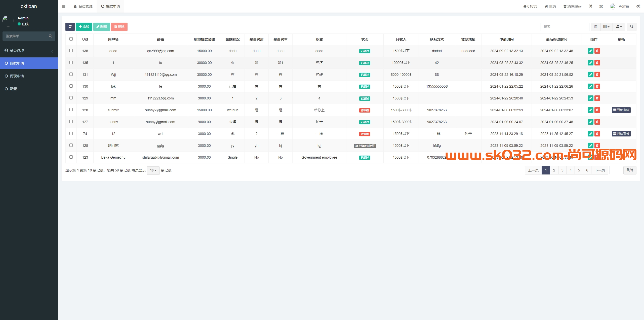
Task: Delete row 131 with the red trash icon
Action: pyautogui.click(x=597, y=75)
